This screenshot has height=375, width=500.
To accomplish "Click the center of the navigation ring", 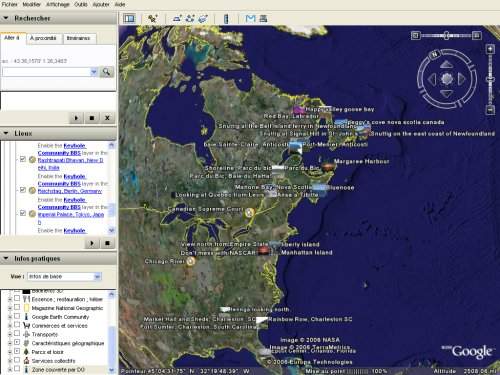I will 447,79.
